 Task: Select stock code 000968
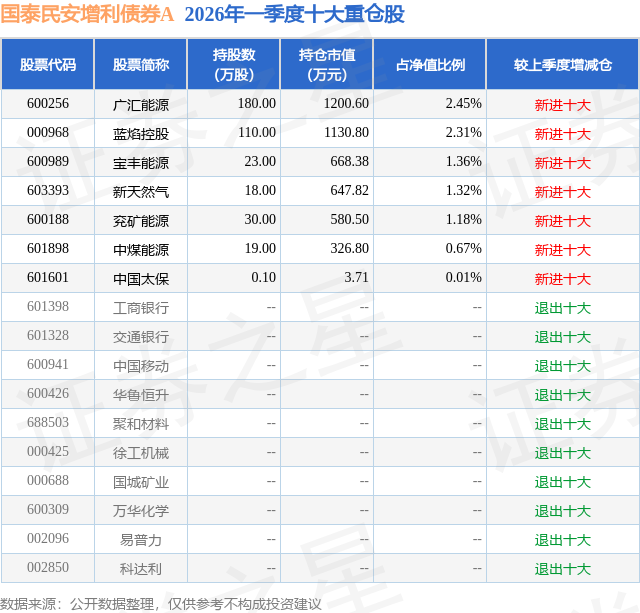click(x=48, y=133)
